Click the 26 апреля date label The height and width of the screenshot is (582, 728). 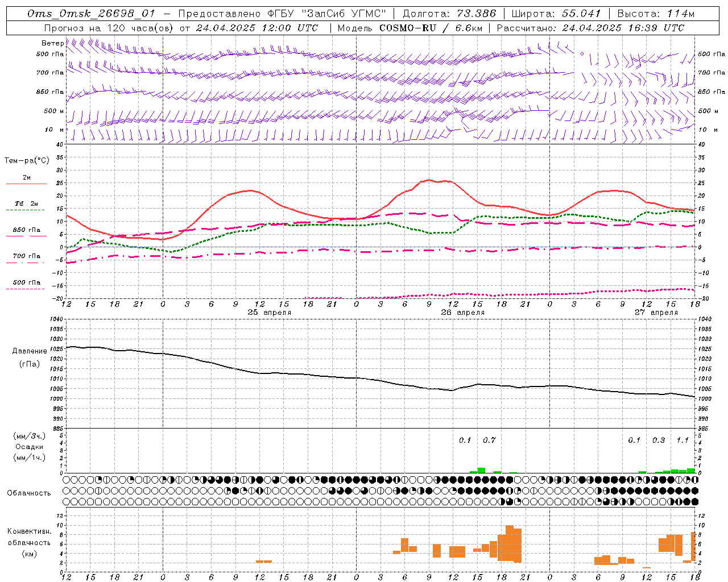click(462, 312)
